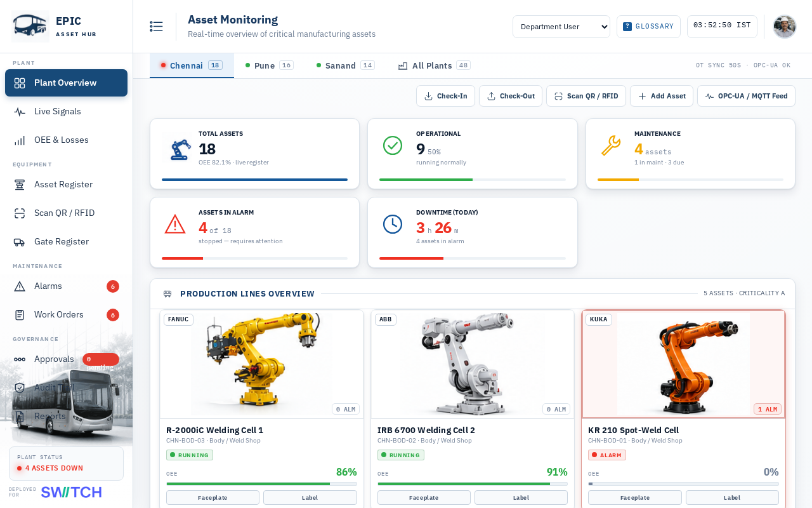This screenshot has width=812, height=508.
Task: Click the Maintenance wrench icon
Action: pyautogui.click(x=611, y=145)
